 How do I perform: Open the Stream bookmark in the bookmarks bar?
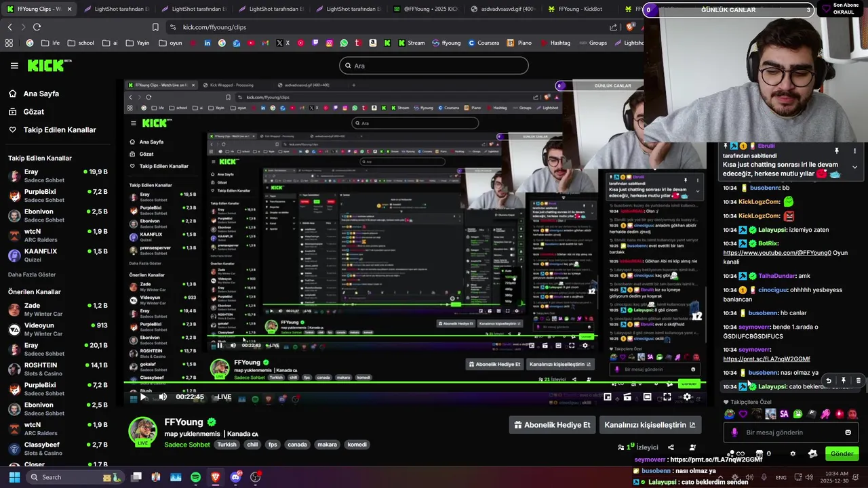tap(411, 43)
